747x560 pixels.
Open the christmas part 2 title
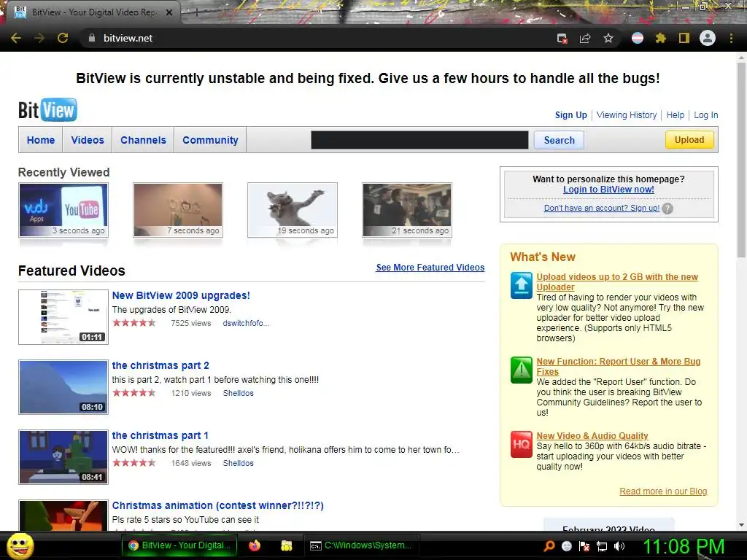pos(160,365)
